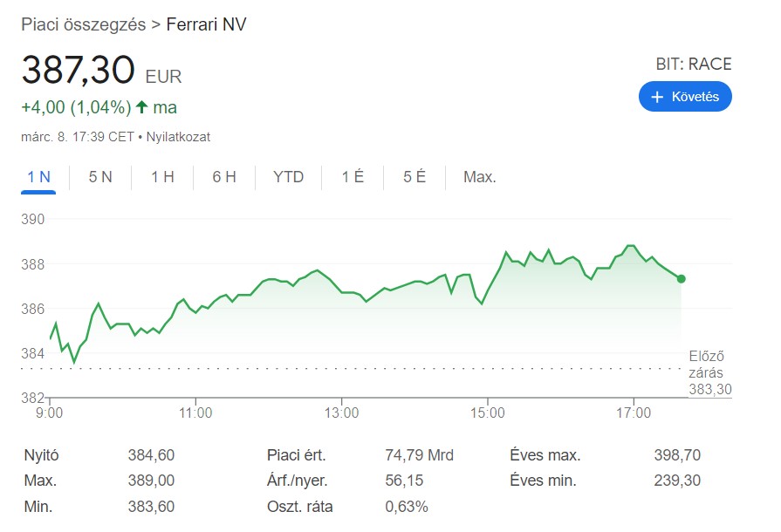This screenshot has width=781, height=532.
Task: Click the 387,30 current price
Action: pos(79,69)
